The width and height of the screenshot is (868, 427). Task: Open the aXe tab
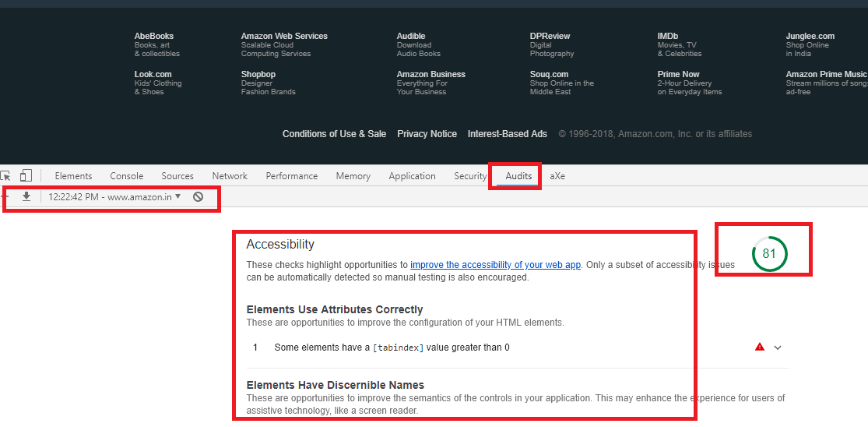pyautogui.click(x=557, y=176)
